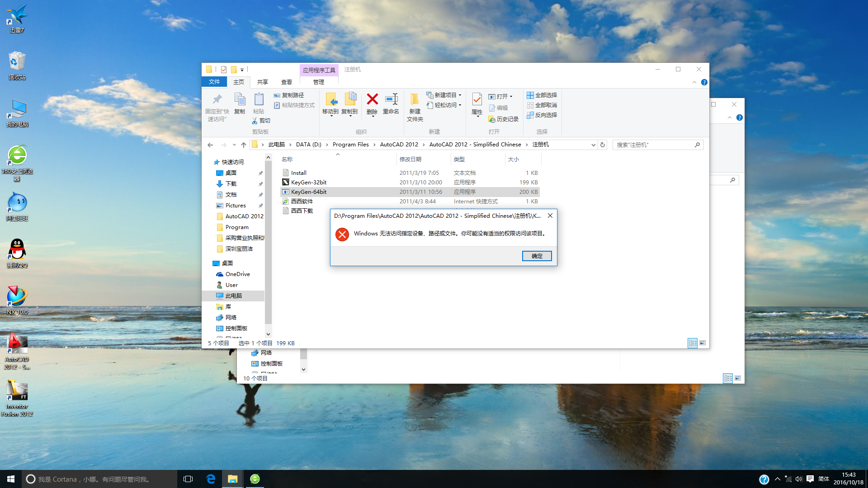868x488 pixels.
Task: Click the Help question mark icon in ribbon
Action: tap(704, 82)
